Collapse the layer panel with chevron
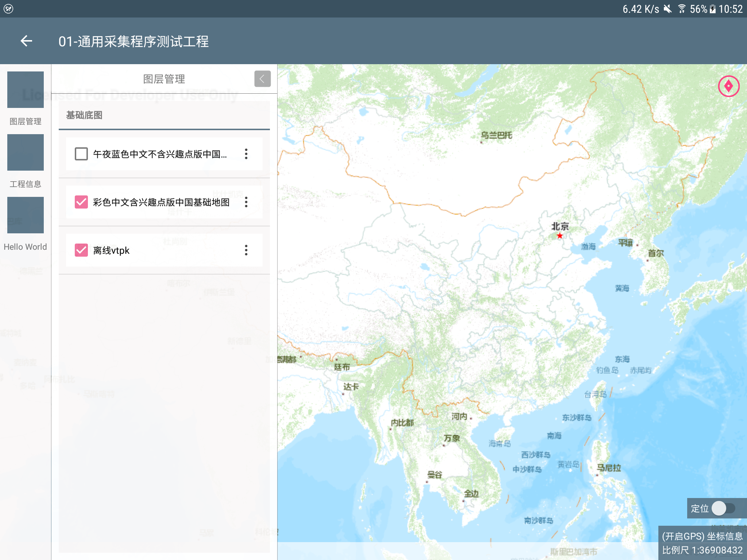The width and height of the screenshot is (747, 560). tap(262, 79)
